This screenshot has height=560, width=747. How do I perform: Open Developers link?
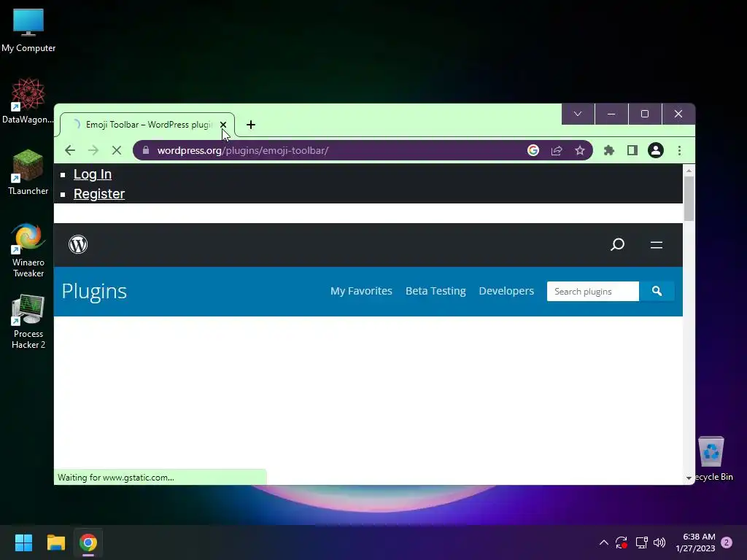pos(506,291)
